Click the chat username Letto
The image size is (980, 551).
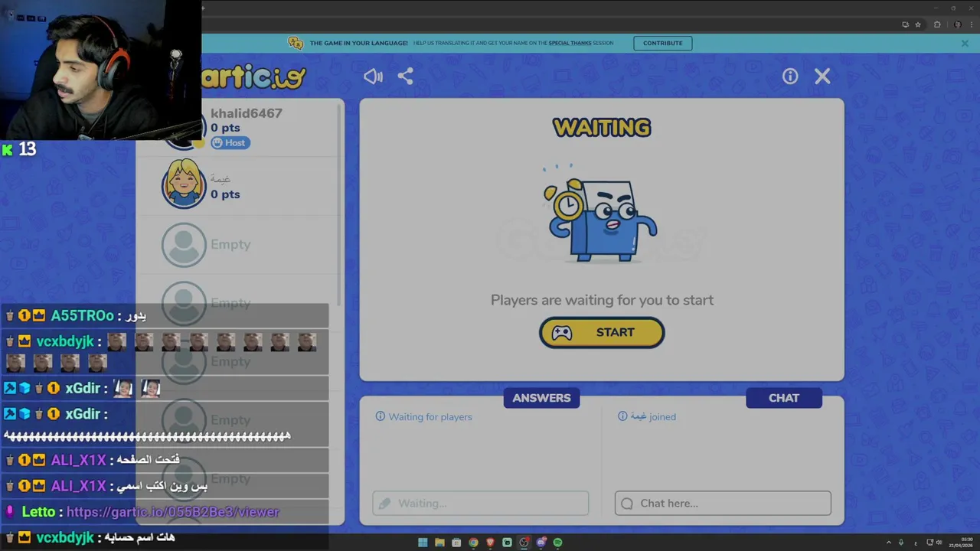pos(38,512)
